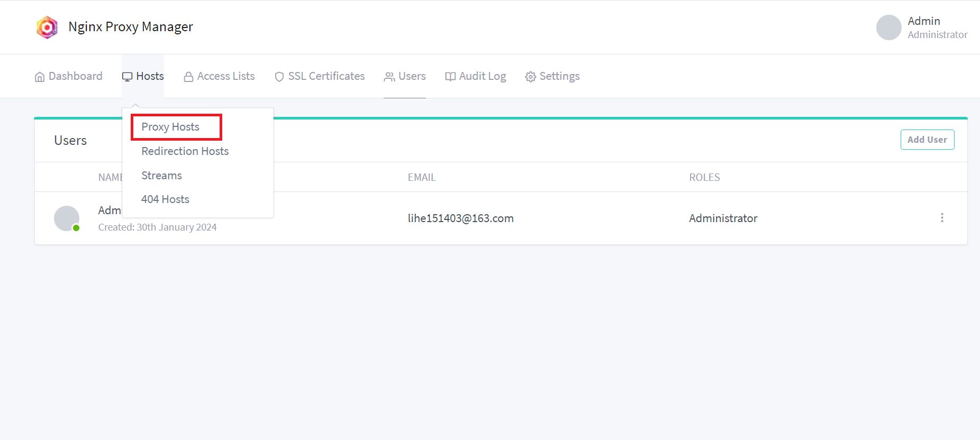The width and height of the screenshot is (980, 440).
Task: Switch to the Audit Log tab
Action: click(x=482, y=76)
